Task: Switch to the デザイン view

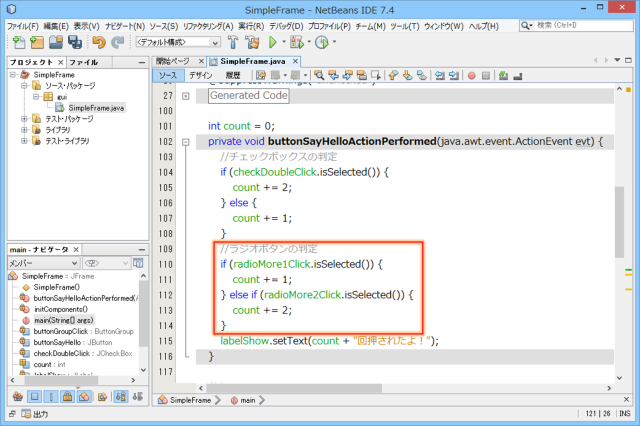Action: 200,75
